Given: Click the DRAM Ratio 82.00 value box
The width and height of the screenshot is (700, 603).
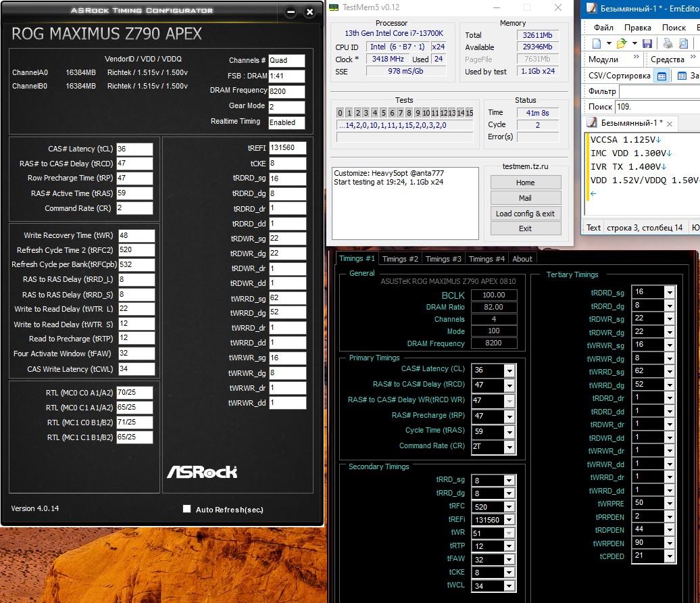Looking at the screenshot, I should pos(493,308).
